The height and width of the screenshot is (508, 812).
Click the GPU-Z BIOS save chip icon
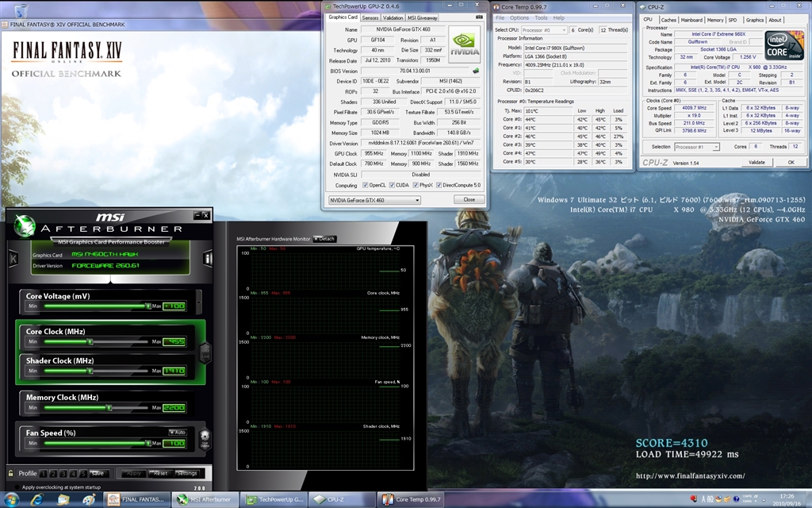click(x=476, y=71)
